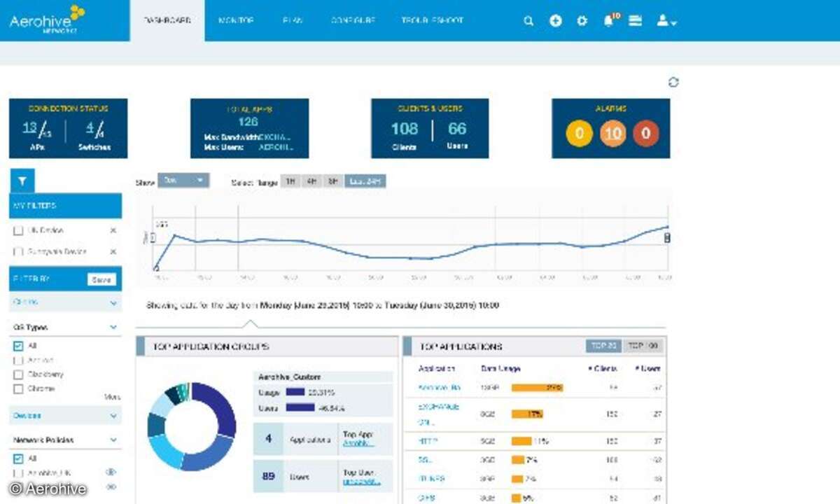Click the right handle of chart range slider
The height and width of the screenshot is (504, 840).
tap(667, 238)
